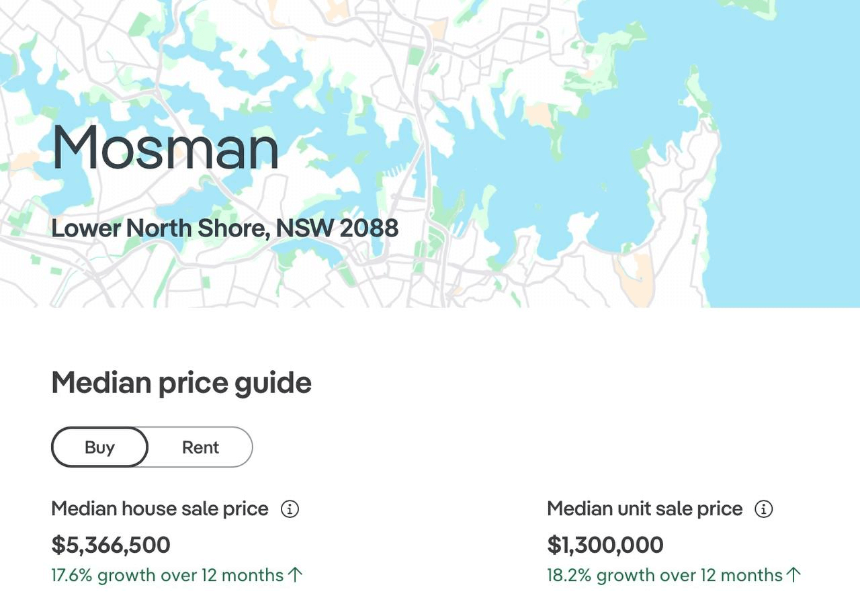Click 18.2% growth over 12 months text
This screenshot has height=616, width=860.
665,576
